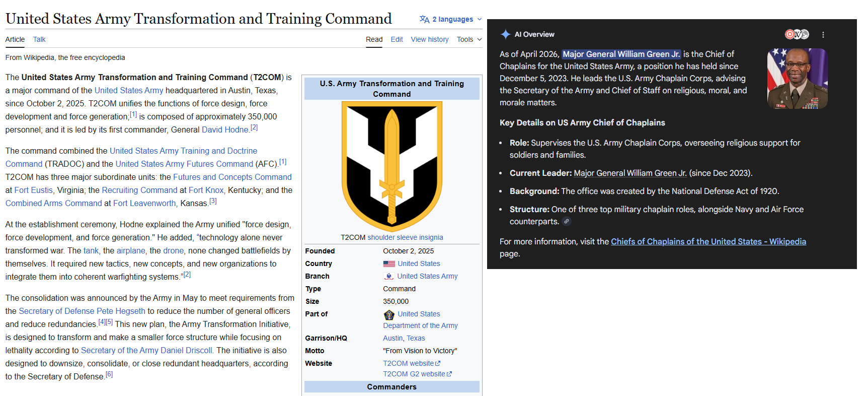The image size is (868, 396).
Task: Click the "From Vision to Victory" motto text
Action: point(420,351)
